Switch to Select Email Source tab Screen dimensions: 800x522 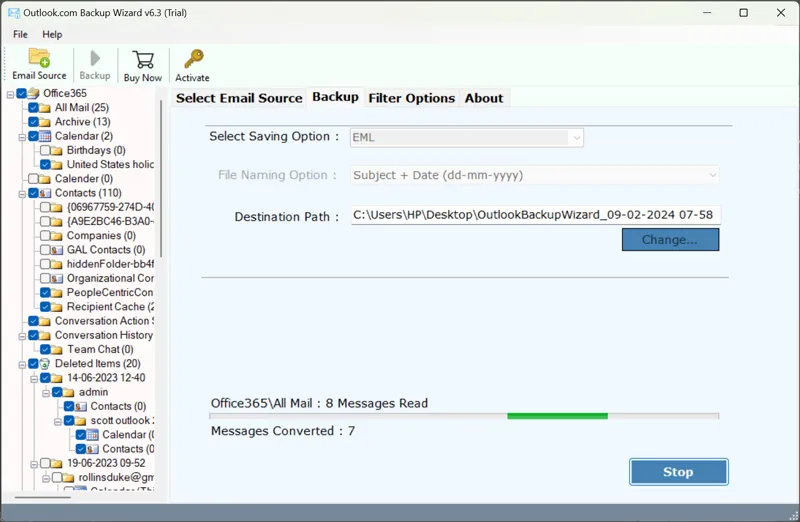[x=239, y=98]
